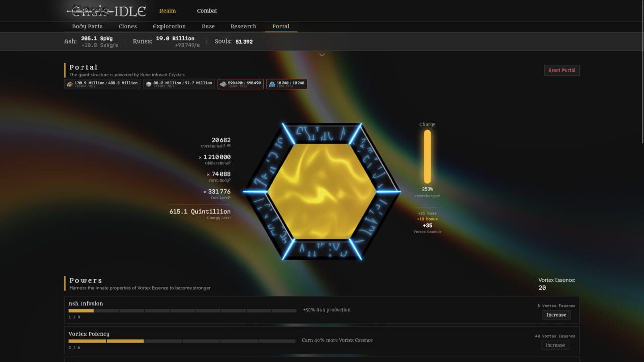Switch to the Research tab
The height and width of the screenshot is (362, 644).
pos(244,27)
